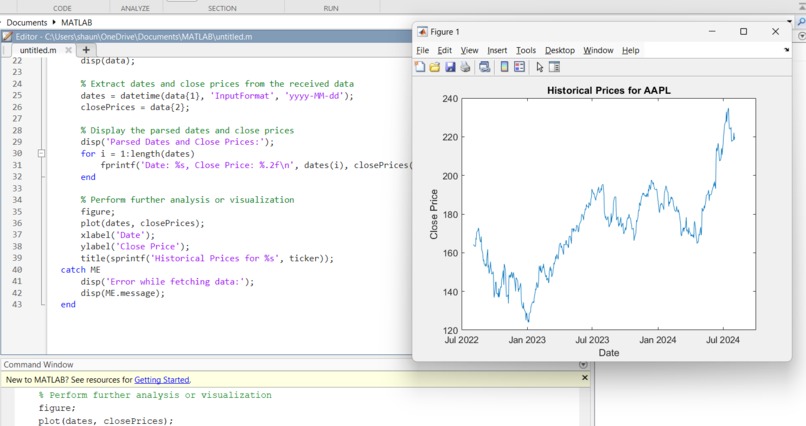Add a new editor tab with plus button

86,50
